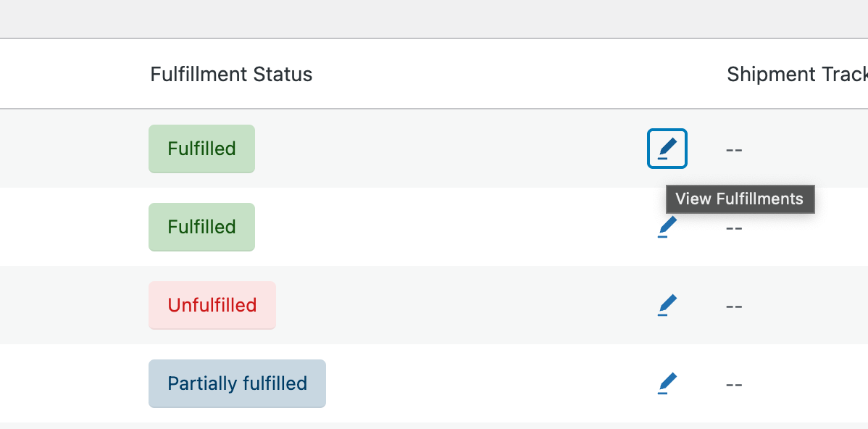Click the gray bar above the table

point(434,19)
